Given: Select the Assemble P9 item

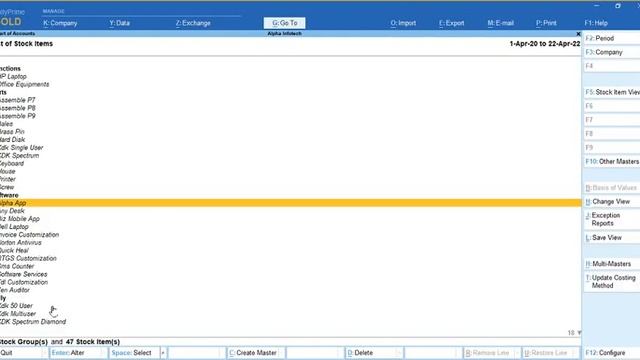Looking at the screenshot, I should click(x=18, y=116).
